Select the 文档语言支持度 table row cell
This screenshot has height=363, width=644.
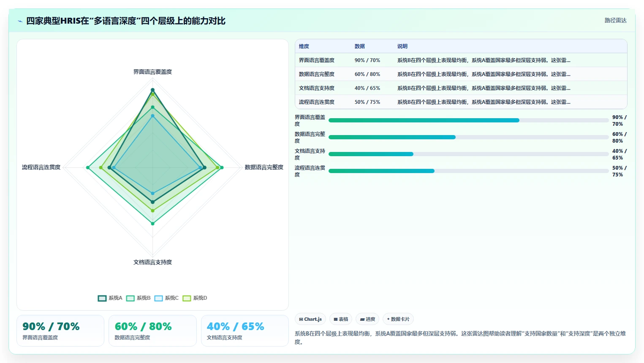(317, 88)
